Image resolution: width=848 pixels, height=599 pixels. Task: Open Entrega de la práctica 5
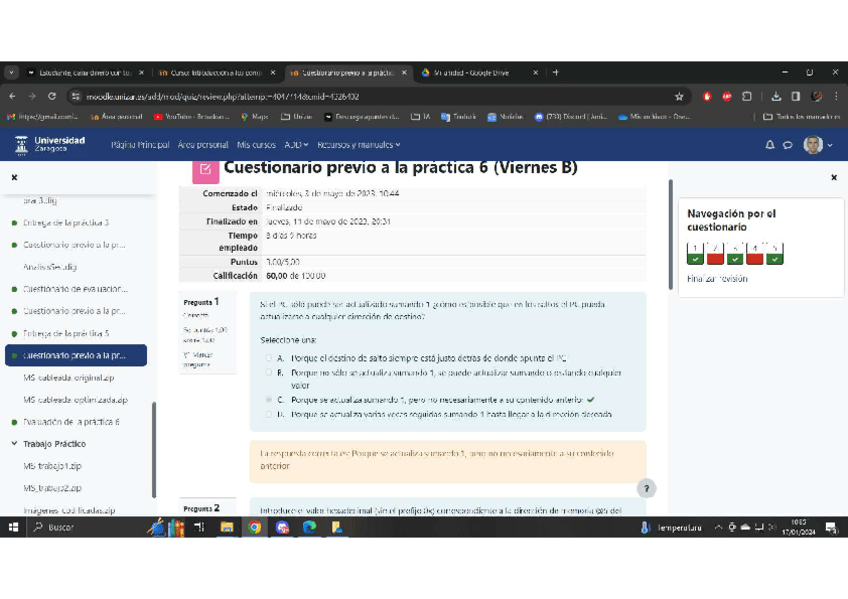(66, 333)
